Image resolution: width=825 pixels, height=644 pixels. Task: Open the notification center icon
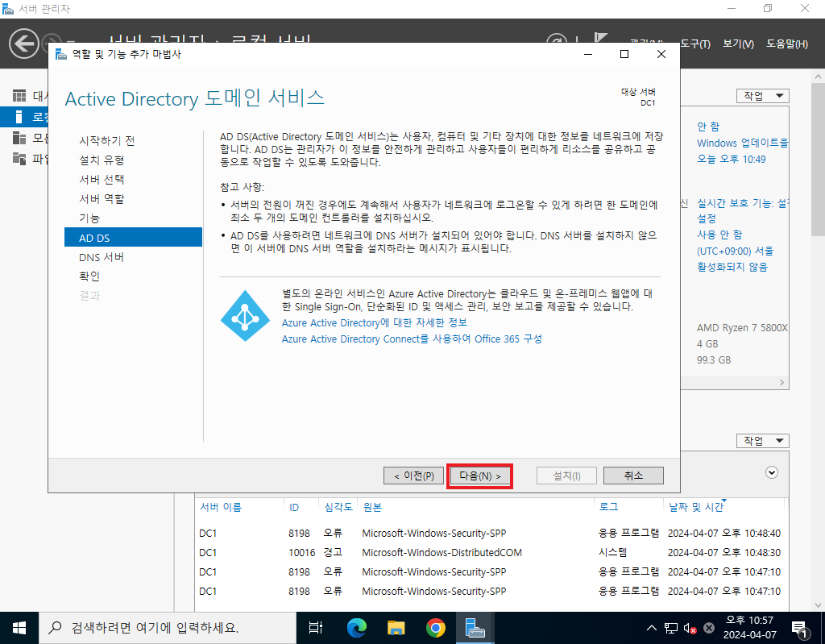click(800, 628)
